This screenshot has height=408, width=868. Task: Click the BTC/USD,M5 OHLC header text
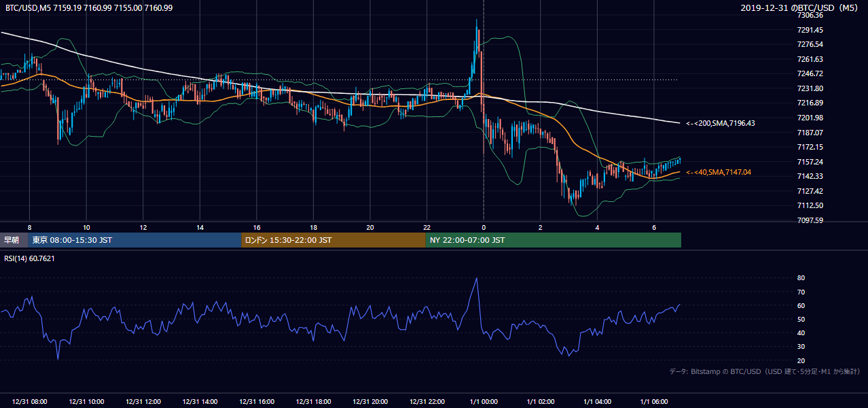[89, 7]
